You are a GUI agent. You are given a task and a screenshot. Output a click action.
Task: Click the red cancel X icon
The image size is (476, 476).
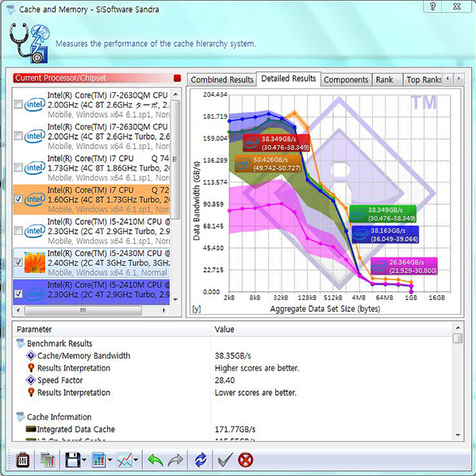click(x=245, y=460)
